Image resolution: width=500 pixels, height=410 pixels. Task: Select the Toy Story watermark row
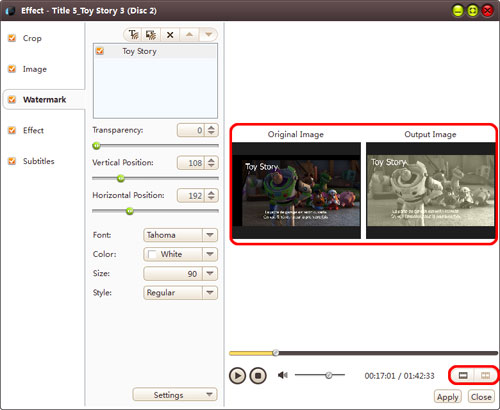click(x=155, y=51)
